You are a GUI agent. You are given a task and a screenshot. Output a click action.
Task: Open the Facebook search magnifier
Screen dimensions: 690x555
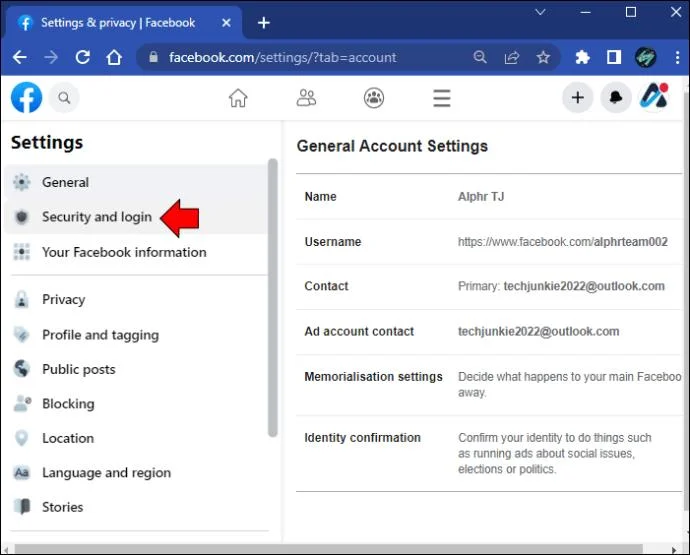[64, 98]
